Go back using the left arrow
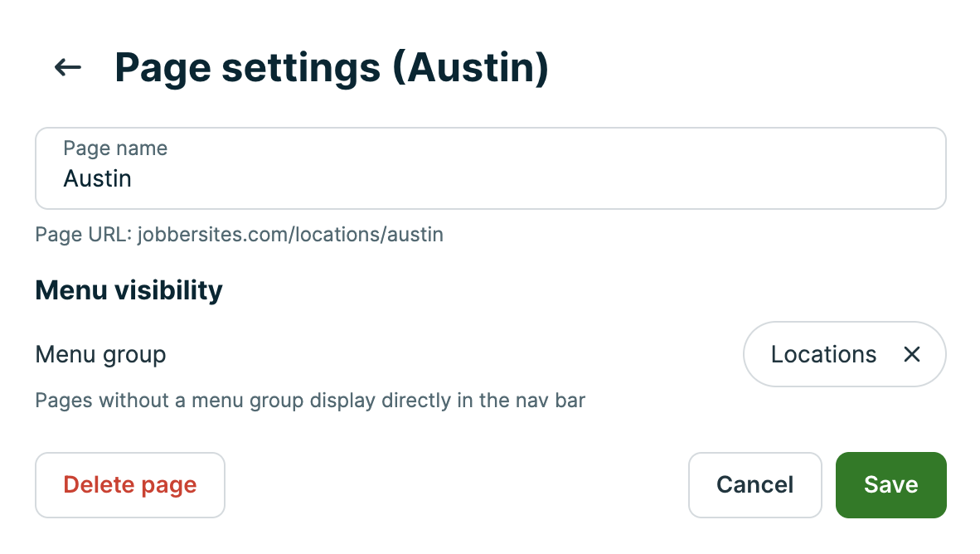 click(x=68, y=67)
